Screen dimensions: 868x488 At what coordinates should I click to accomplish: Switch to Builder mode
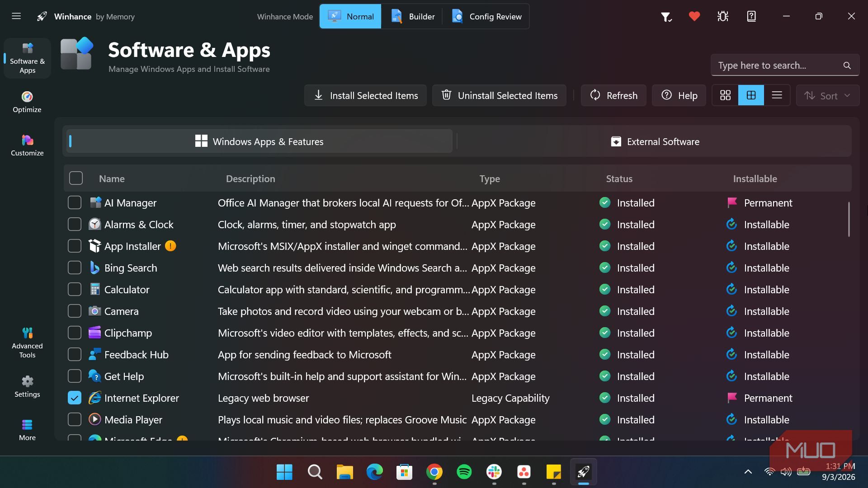[x=412, y=16]
